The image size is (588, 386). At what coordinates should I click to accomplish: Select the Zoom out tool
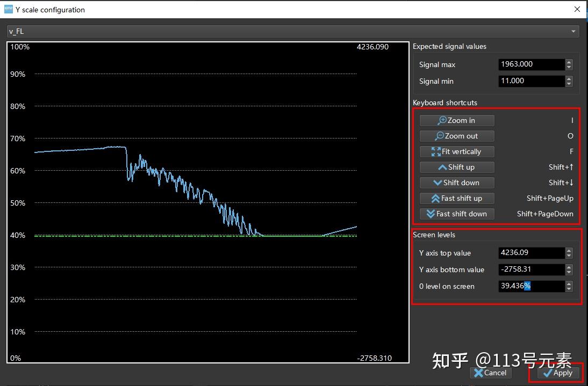(x=456, y=136)
